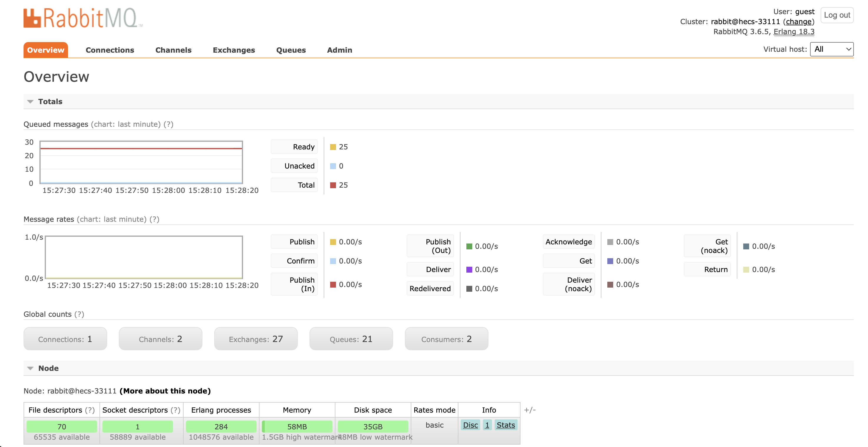Viewport: 868px width, 447px height.
Task: Click the Stats info tag
Action: click(x=505, y=425)
